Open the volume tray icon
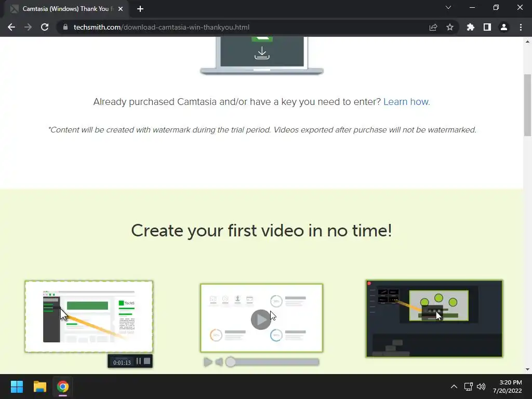The image size is (532, 399). click(481, 387)
